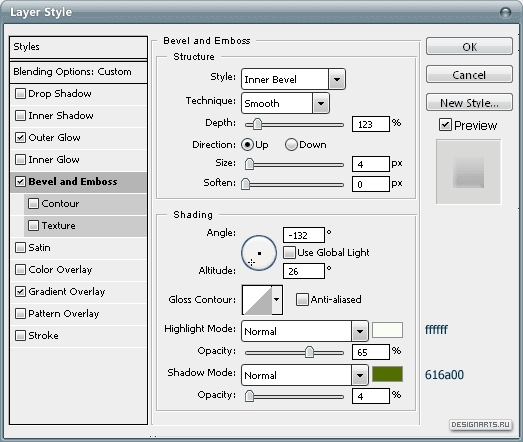Viewport: 523px width, 442px height.
Task: Click the Highlight Mode white color swatch
Action: pos(387,330)
